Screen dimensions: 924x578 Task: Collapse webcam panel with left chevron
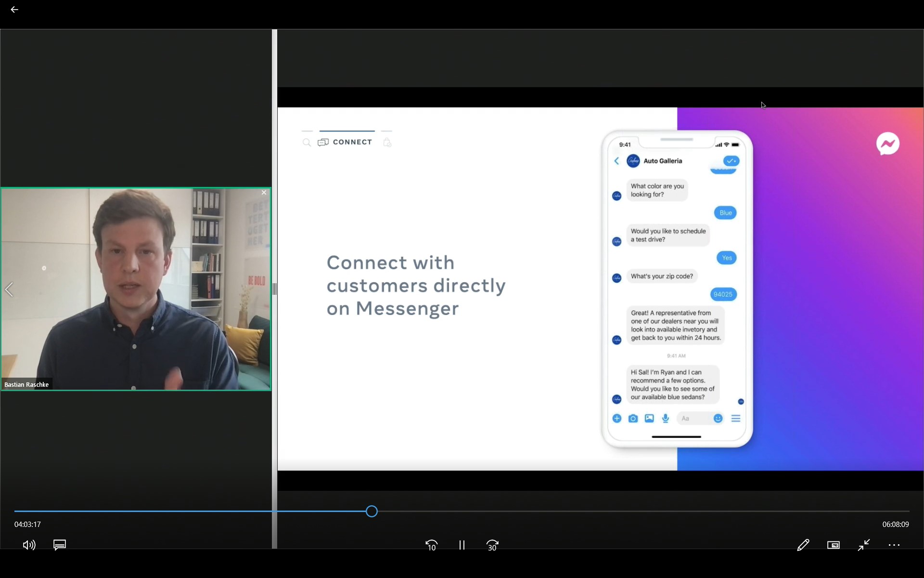9,289
